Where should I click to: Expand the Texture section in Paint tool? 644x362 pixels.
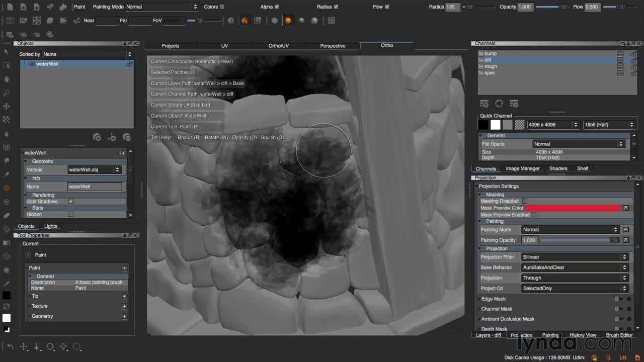[124, 306]
